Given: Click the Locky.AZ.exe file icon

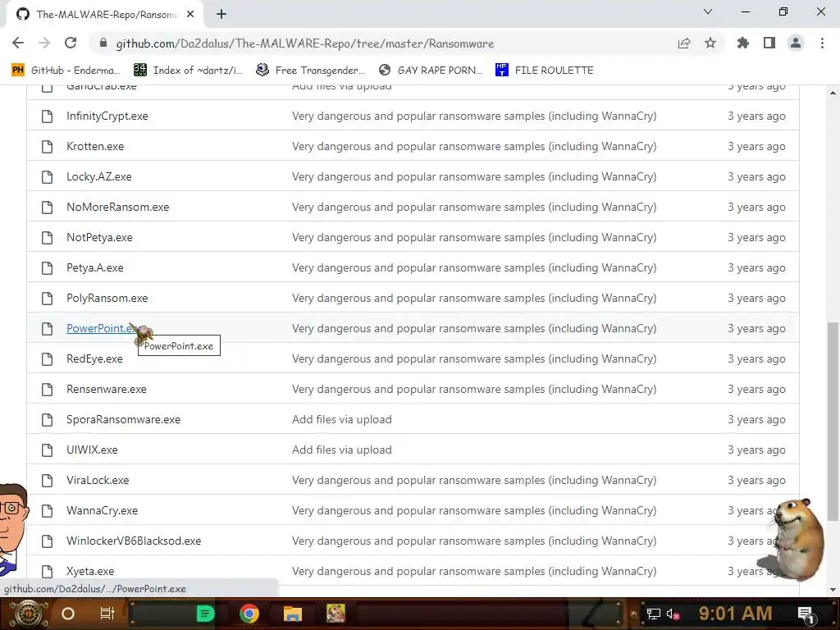Looking at the screenshot, I should click(x=47, y=177).
